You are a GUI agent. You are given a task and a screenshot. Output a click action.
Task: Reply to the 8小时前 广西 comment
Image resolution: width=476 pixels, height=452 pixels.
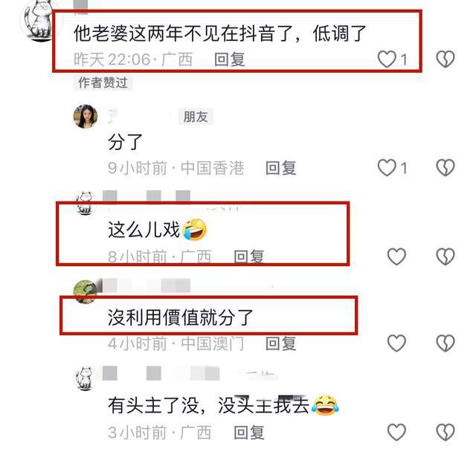(249, 256)
